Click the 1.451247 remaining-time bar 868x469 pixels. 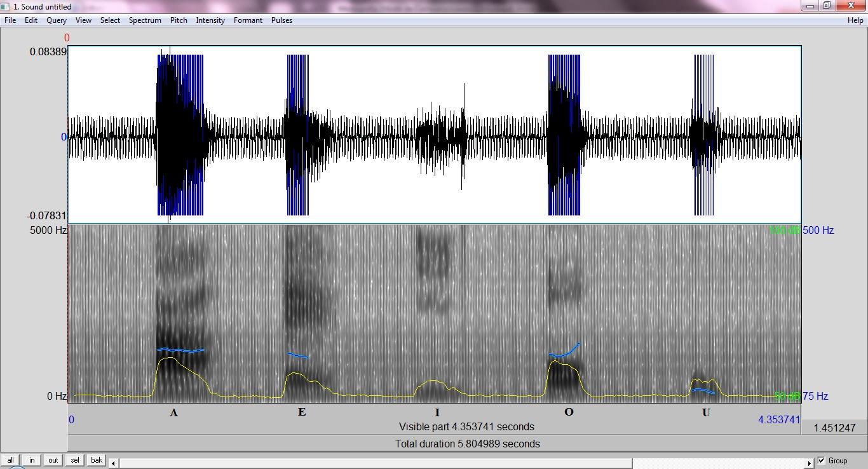pyautogui.click(x=834, y=428)
